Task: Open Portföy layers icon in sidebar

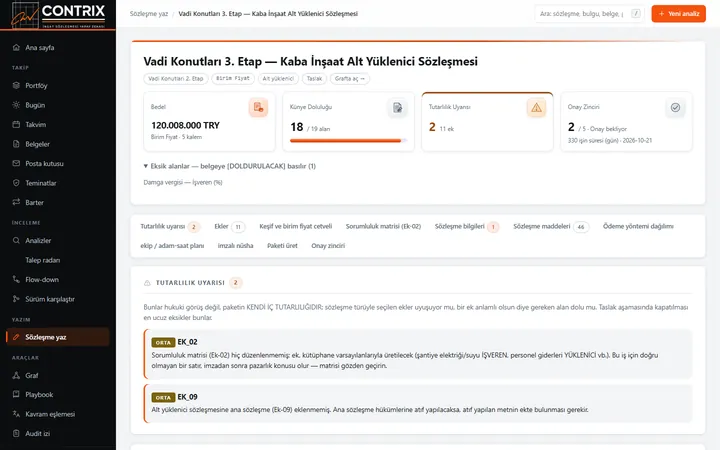Action: click(x=16, y=85)
